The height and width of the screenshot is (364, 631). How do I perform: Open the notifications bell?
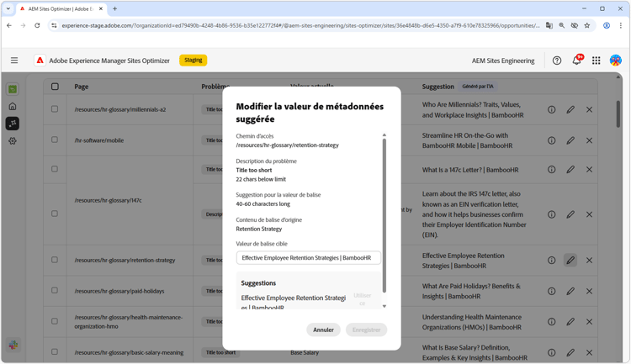tap(577, 60)
